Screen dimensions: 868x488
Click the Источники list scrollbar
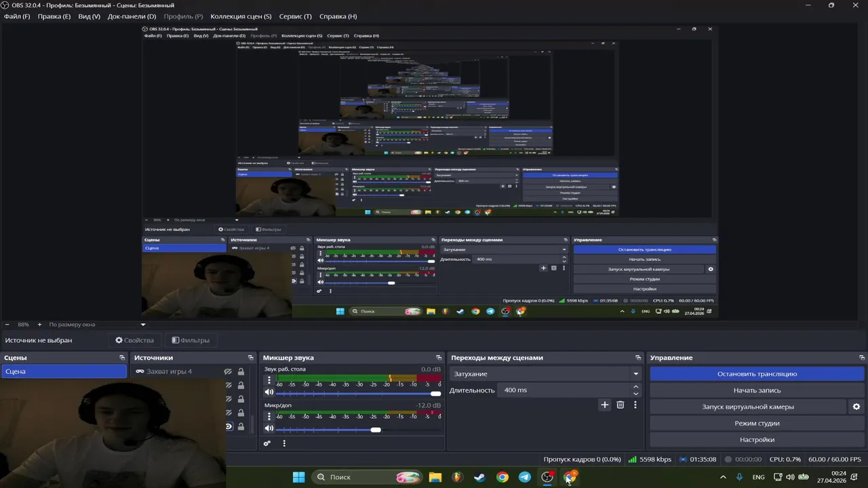tap(253, 424)
